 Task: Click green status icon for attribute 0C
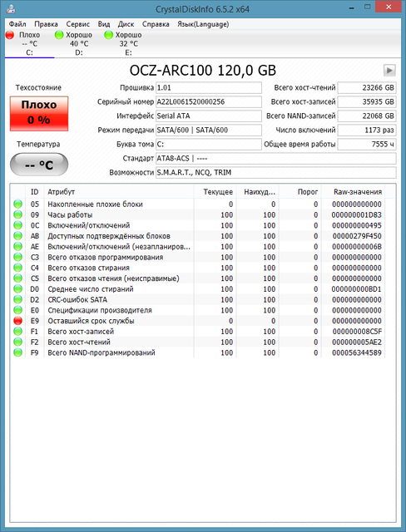coord(17,225)
